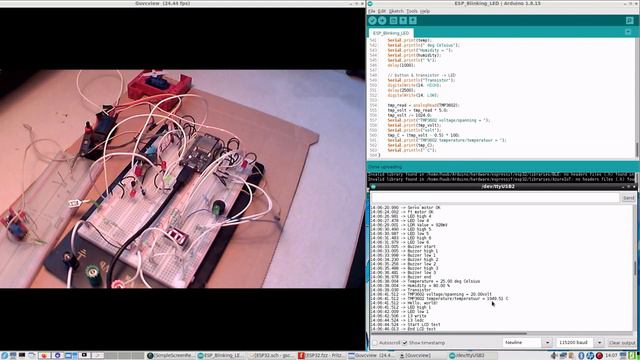The height and width of the screenshot is (360, 640).
Task: Open the Sketch menu in Arduino
Action: coord(396,11)
